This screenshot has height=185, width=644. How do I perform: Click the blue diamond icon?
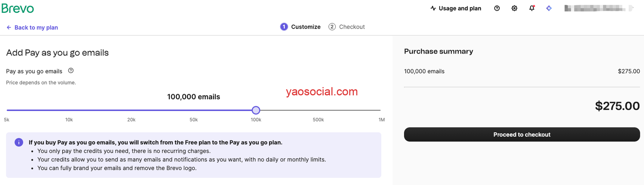[549, 8]
